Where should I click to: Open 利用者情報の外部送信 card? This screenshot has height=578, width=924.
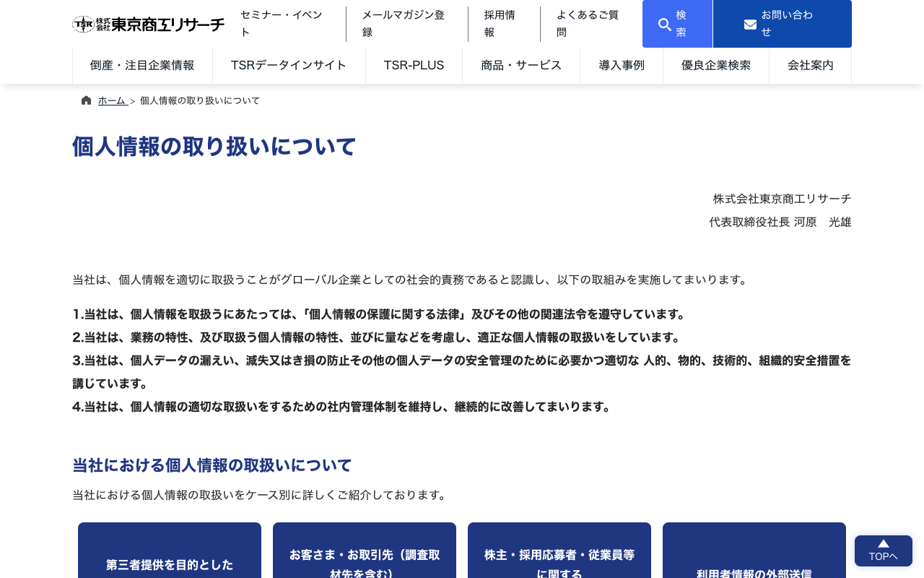[x=754, y=551]
